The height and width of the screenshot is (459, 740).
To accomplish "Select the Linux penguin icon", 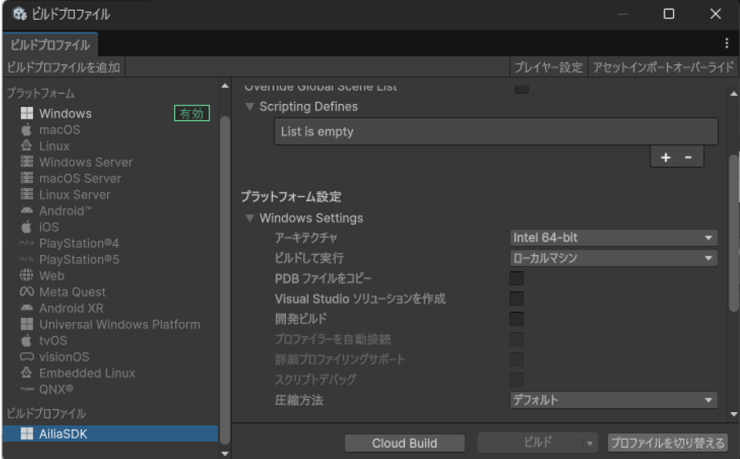I will coord(27,146).
